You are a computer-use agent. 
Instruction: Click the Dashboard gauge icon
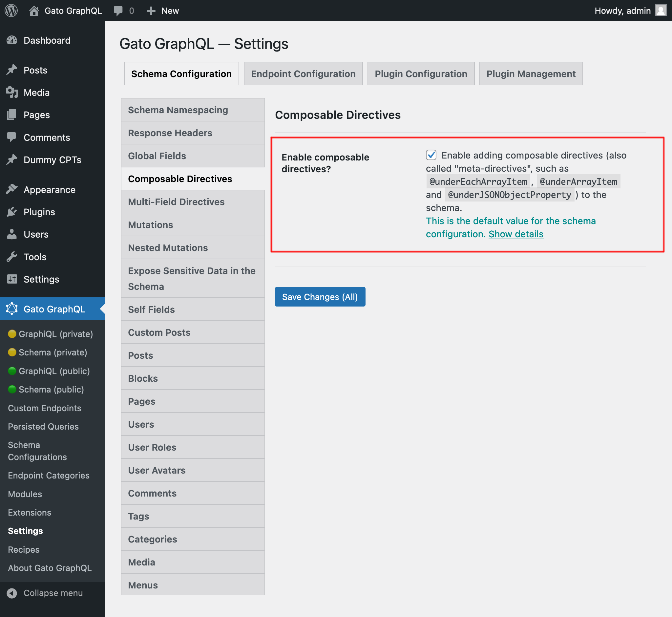[12, 40]
